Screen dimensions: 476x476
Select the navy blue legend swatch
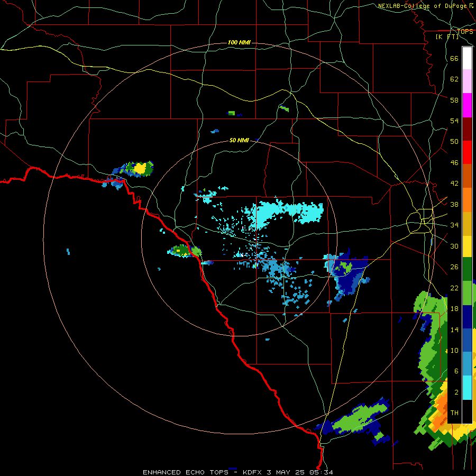tap(467, 317)
